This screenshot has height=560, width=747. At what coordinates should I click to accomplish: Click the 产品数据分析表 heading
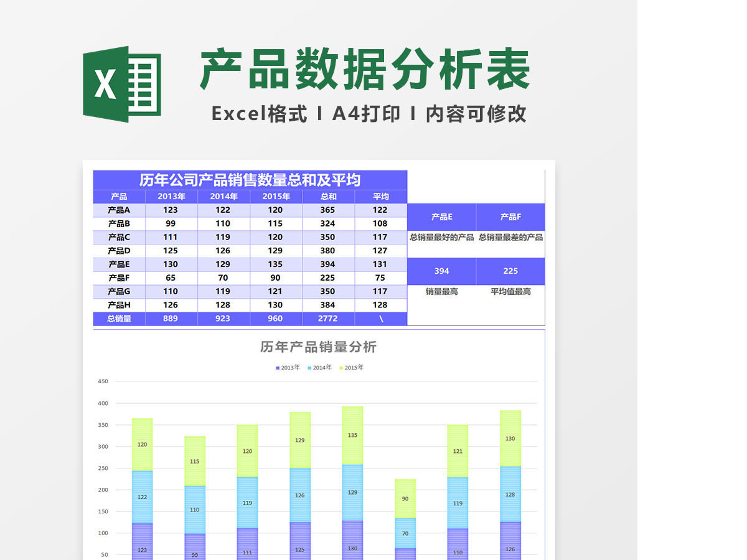tap(365, 70)
